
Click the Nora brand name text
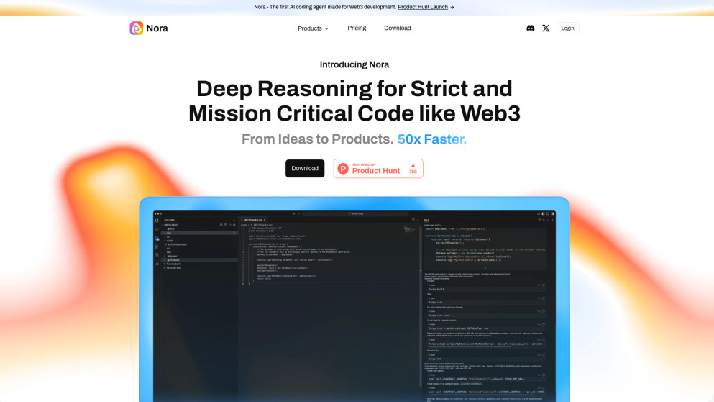(x=157, y=28)
